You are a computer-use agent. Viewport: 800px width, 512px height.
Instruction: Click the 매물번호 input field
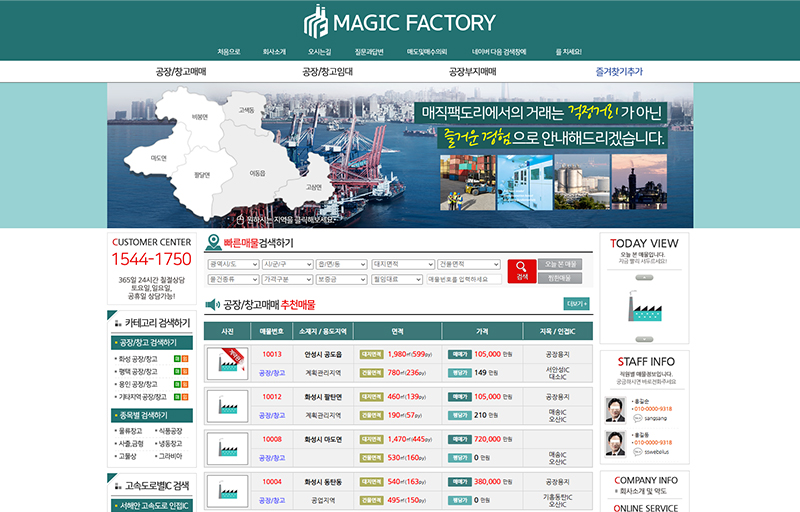coord(464,279)
